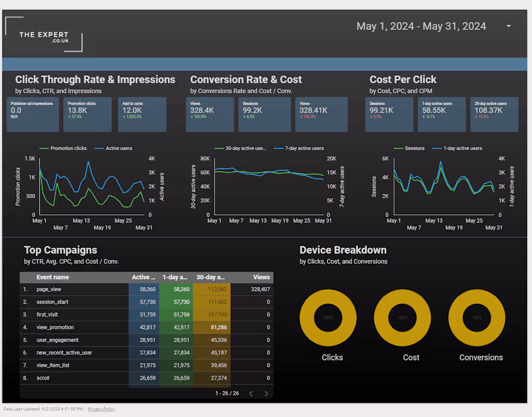The image size is (532, 417).
Task: Open the date range dropdown
Action: tap(508, 26)
